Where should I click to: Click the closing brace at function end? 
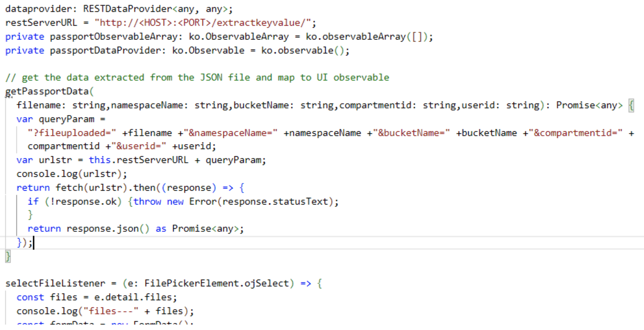coord(8,256)
